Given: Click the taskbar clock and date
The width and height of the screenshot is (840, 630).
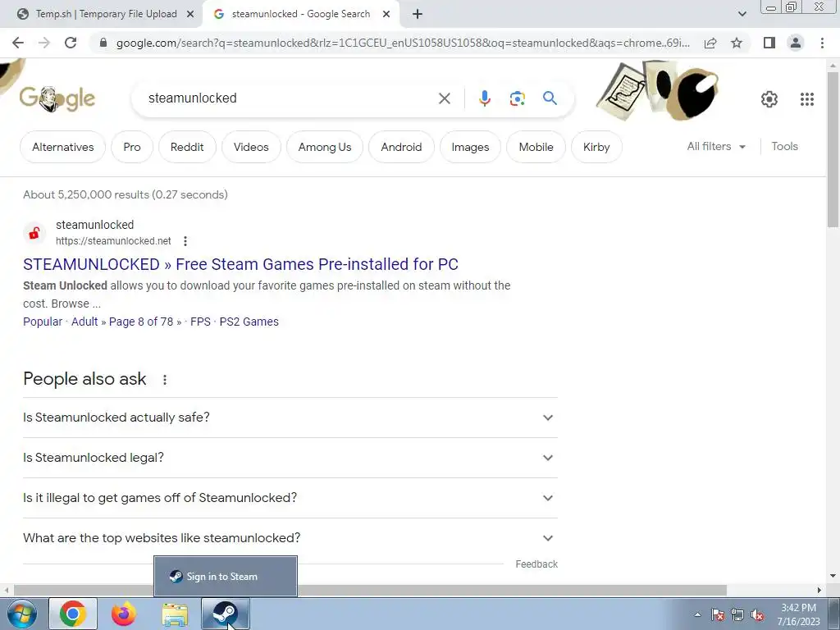Looking at the screenshot, I should coord(798,614).
